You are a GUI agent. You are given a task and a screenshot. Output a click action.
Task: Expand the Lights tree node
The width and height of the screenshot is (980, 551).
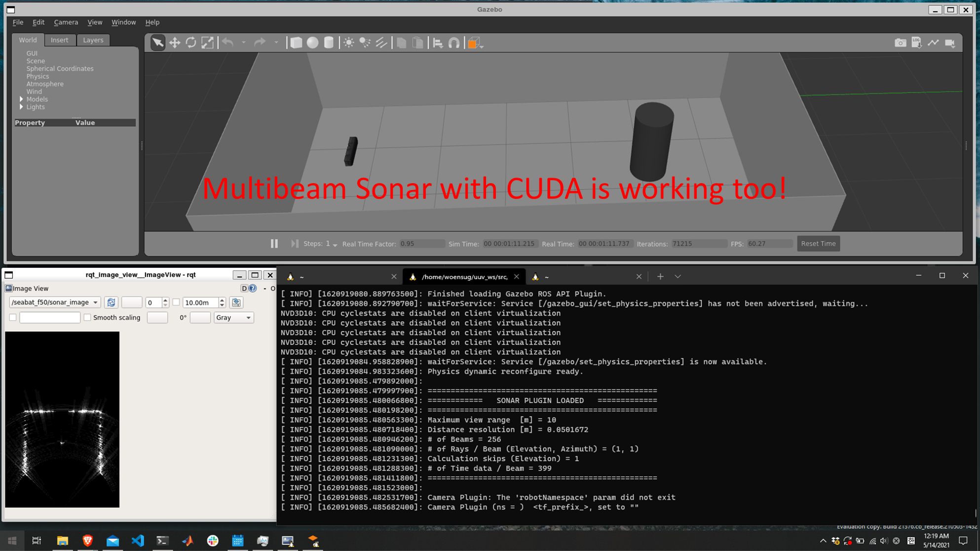coord(21,107)
